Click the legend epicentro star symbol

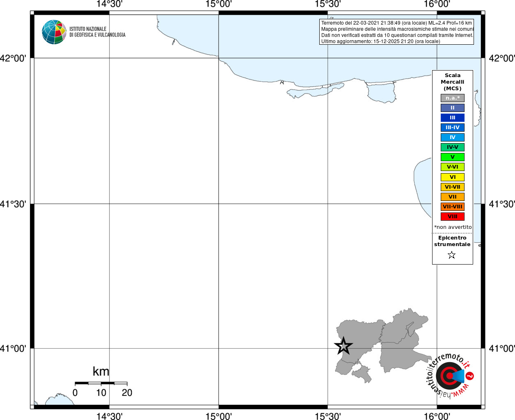(452, 255)
